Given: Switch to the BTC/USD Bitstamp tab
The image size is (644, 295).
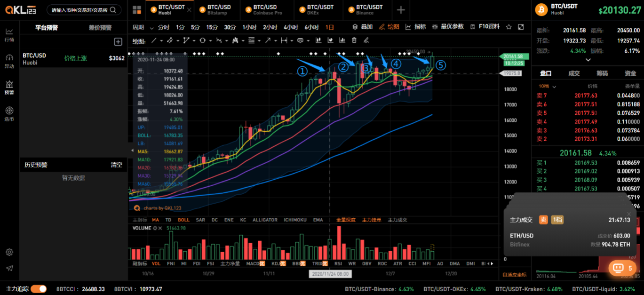Looking at the screenshot, I should pyautogui.click(x=219, y=10).
